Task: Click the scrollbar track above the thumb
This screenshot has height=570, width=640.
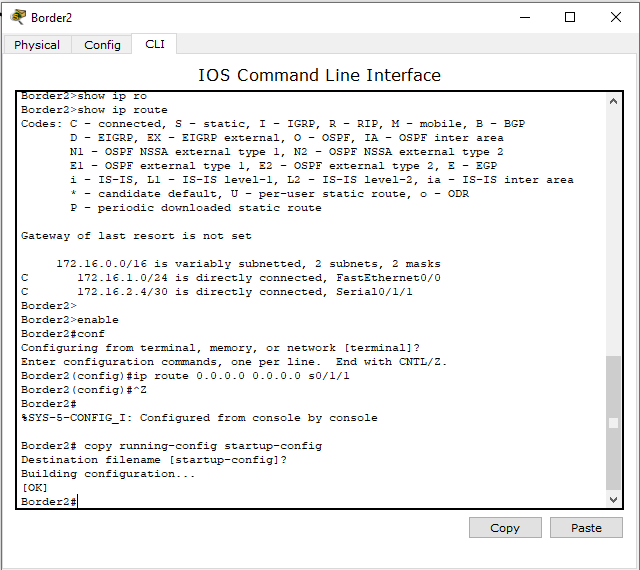Action: (613, 230)
